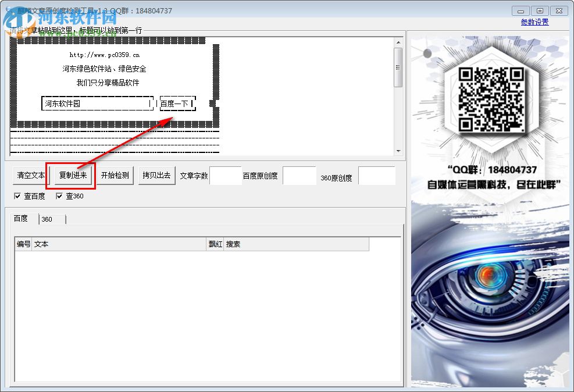Maximize the application window
The image size is (574, 392).
coord(540,11)
